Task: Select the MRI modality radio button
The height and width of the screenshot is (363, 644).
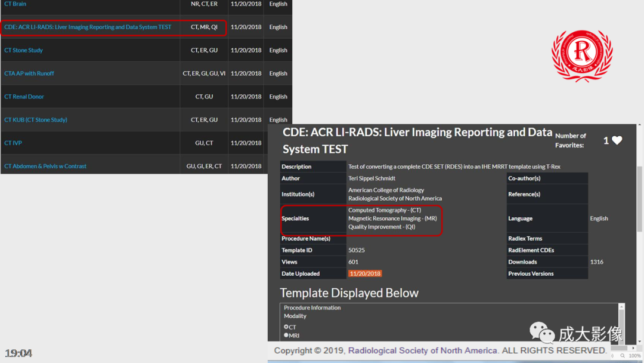Action: click(x=286, y=336)
